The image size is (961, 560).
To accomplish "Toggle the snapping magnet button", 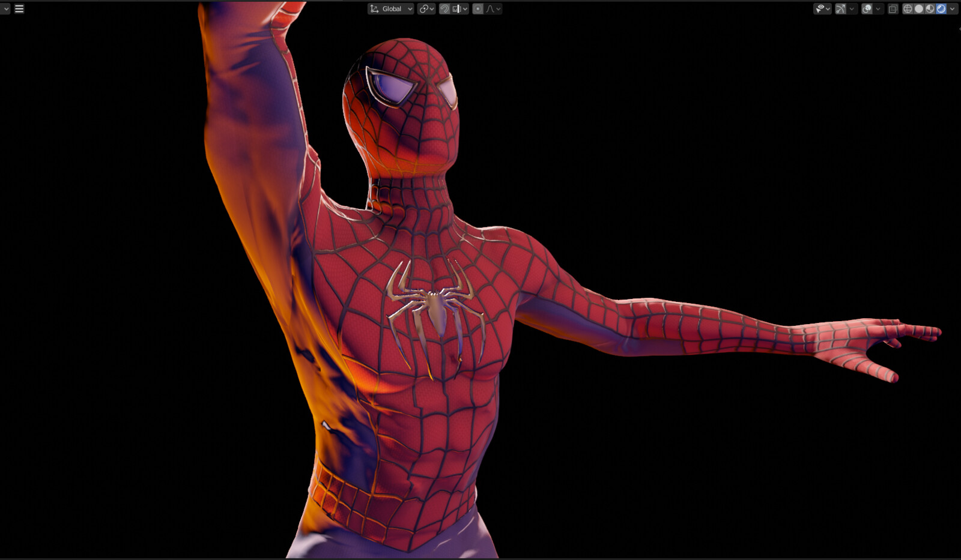I will point(444,9).
